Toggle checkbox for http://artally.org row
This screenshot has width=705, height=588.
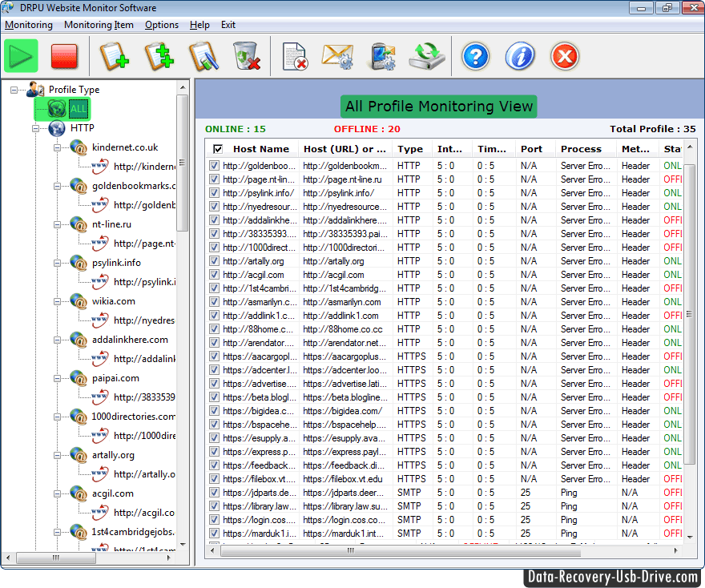[x=215, y=260]
